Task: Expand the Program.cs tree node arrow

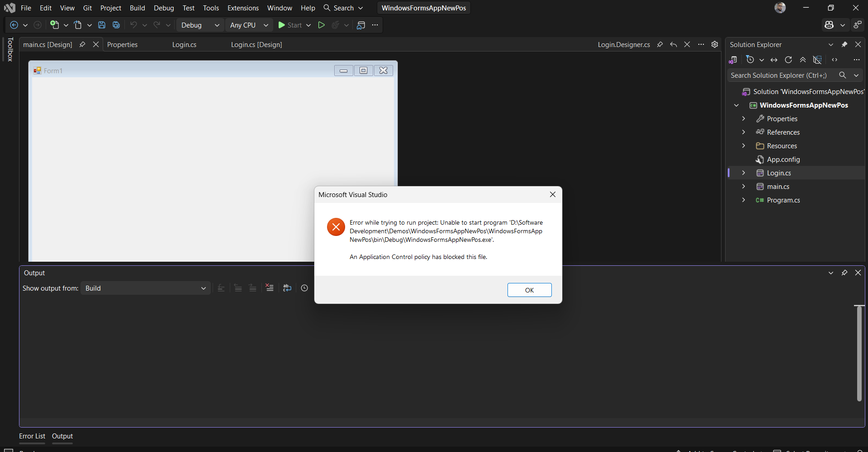Action: click(744, 200)
